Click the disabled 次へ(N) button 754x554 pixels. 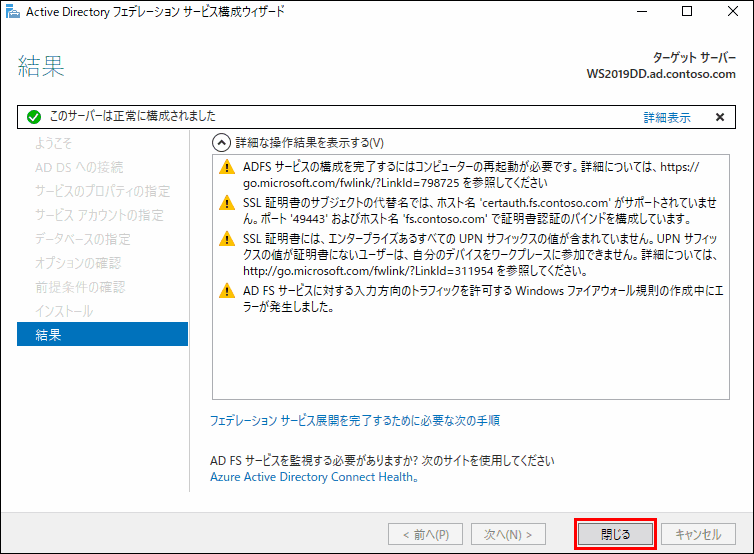[508, 534]
